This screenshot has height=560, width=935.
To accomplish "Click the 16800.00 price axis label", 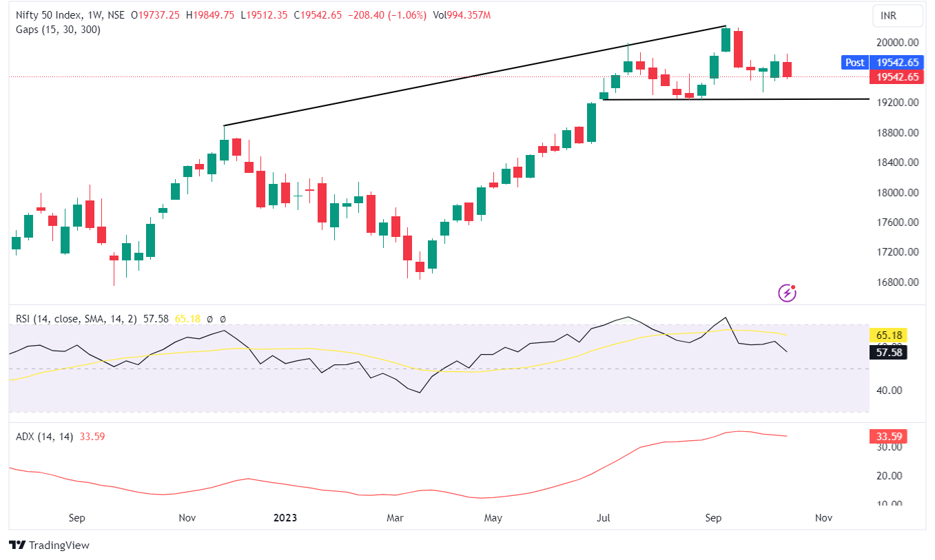I will tap(898, 282).
